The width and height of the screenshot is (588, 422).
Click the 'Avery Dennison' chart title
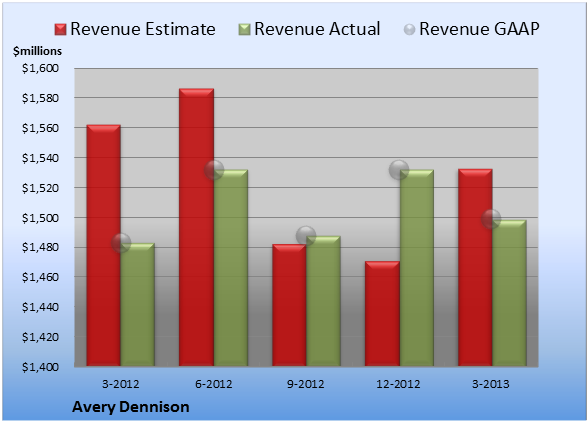130,407
